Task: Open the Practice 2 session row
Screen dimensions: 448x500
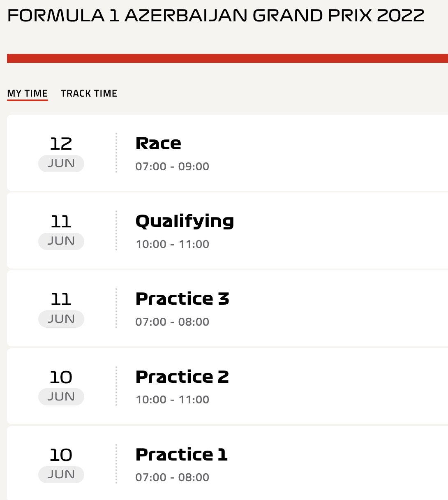Action: coord(227,386)
